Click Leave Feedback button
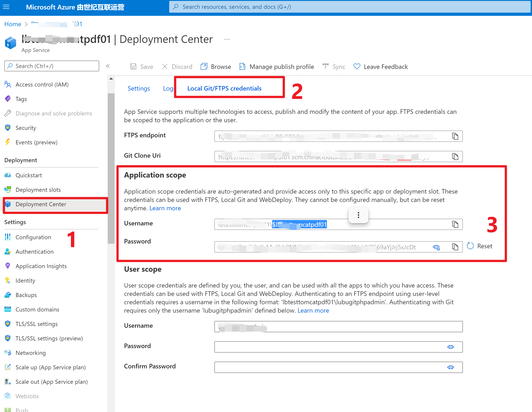The height and width of the screenshot is (412, 532). coord(381,66)
